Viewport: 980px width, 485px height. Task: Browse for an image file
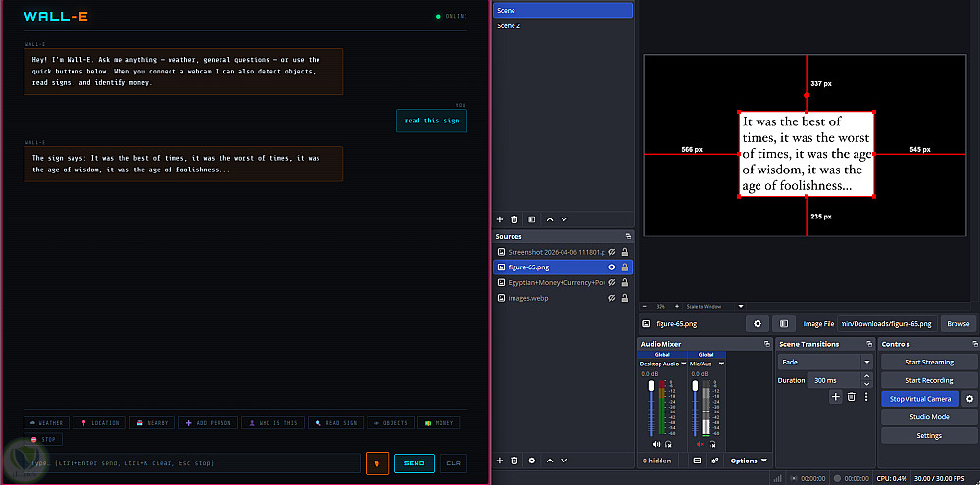point(957,323)
